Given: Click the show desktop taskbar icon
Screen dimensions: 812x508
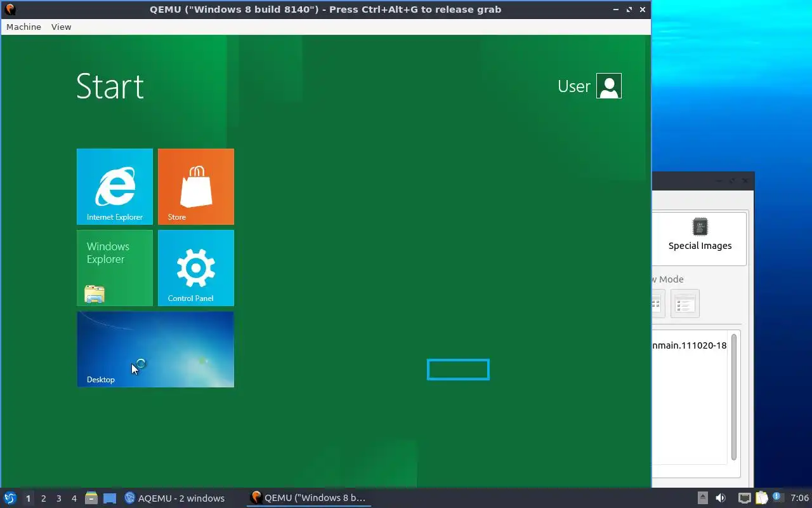Looking at the screenshot, I should pos(110,498).
